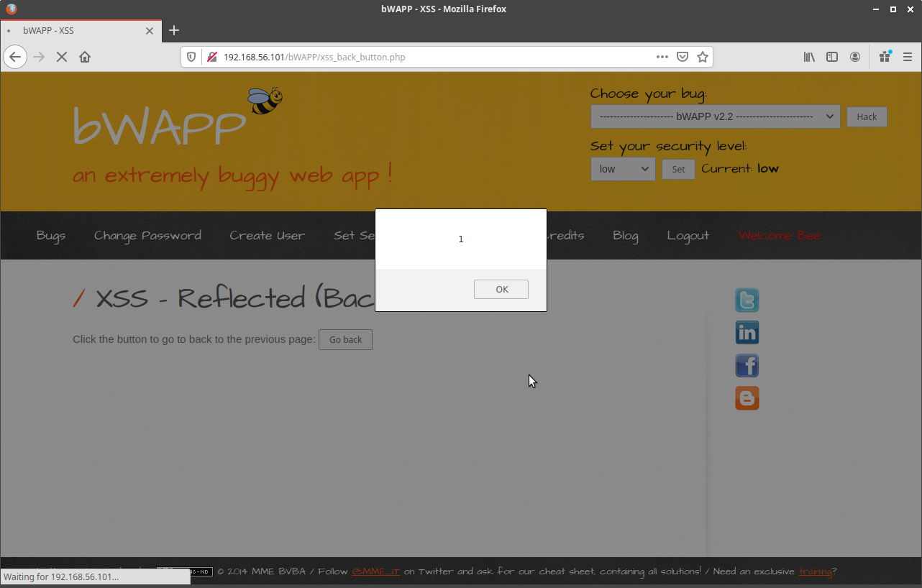Open the Library icon
Viewport: 922px width, 588px height.
click(809, 57)
